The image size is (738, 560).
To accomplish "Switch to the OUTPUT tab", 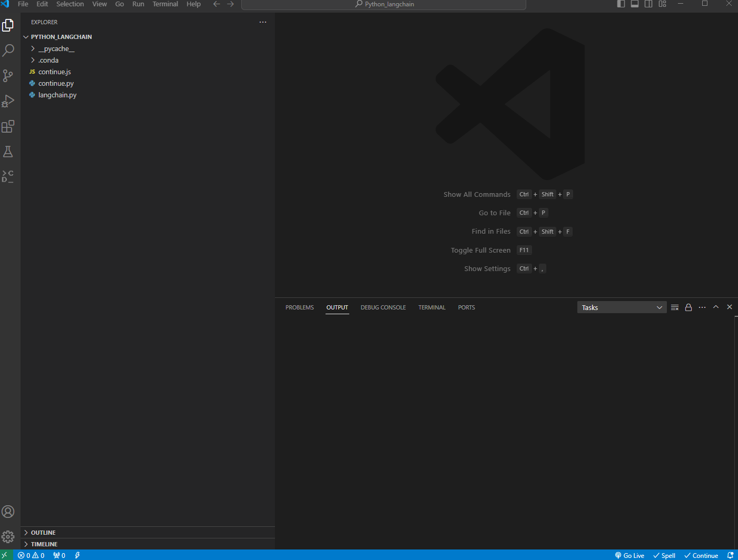I will tap(337, 307).
